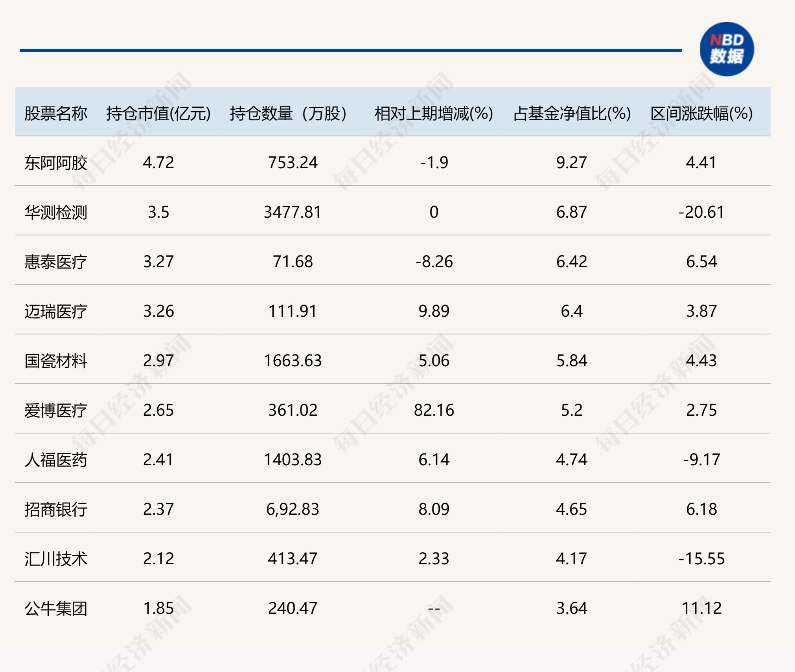The width and height of the screenshot is (795, 672).
Task: Click the holding quantity 1403.83
Action: pos(293,460)
